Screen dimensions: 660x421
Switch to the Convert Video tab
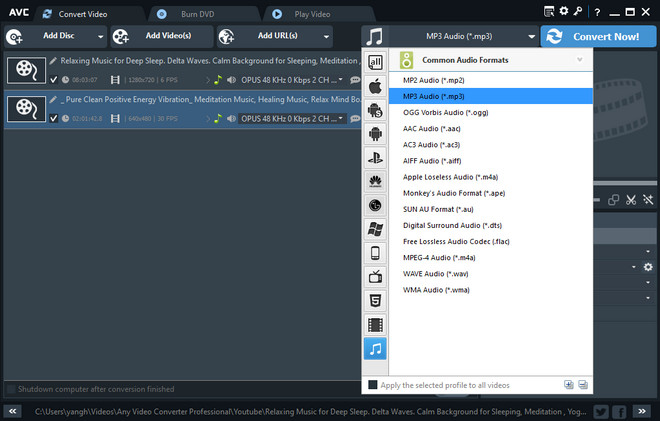coord(90,14)
